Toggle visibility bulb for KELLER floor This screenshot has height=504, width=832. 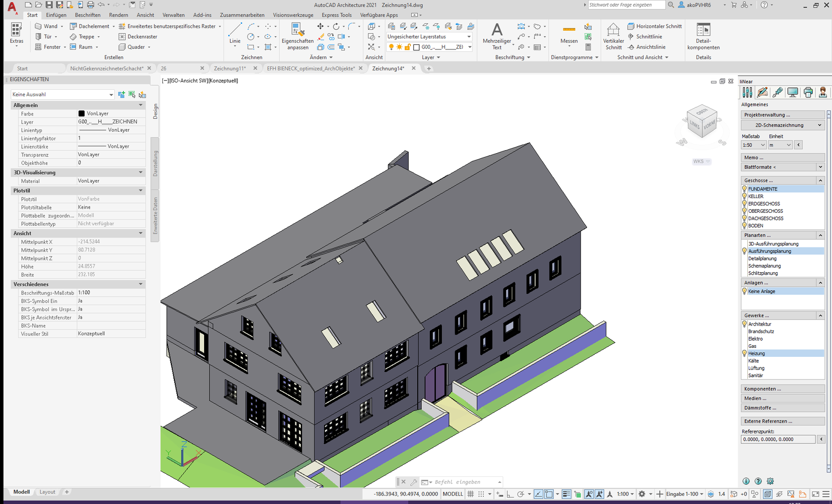pos(744,197)
